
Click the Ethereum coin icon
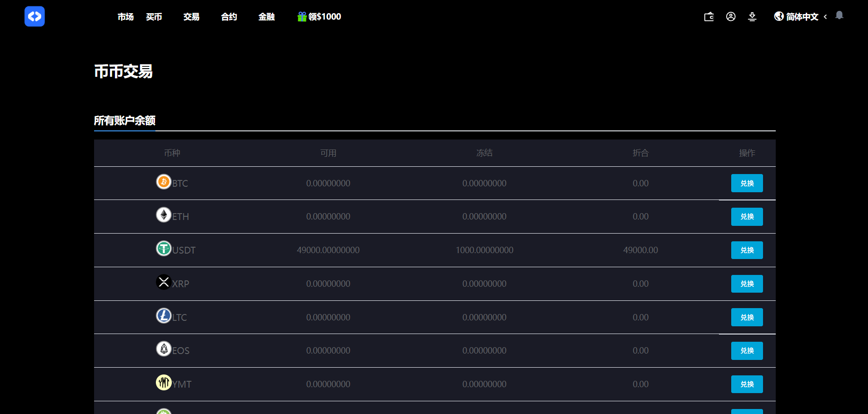(164, 215)
